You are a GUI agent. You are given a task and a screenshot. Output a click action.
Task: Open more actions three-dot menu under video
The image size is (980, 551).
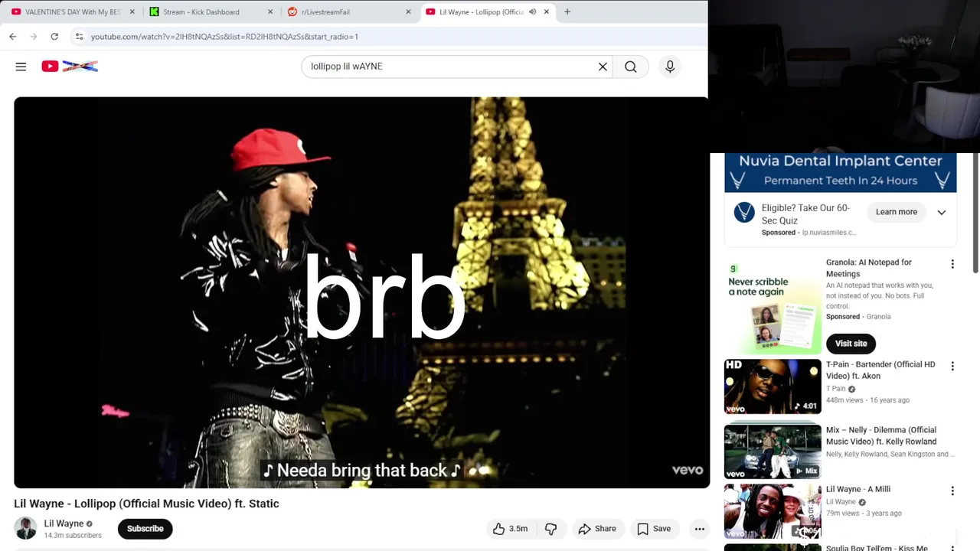coord(699,529)
